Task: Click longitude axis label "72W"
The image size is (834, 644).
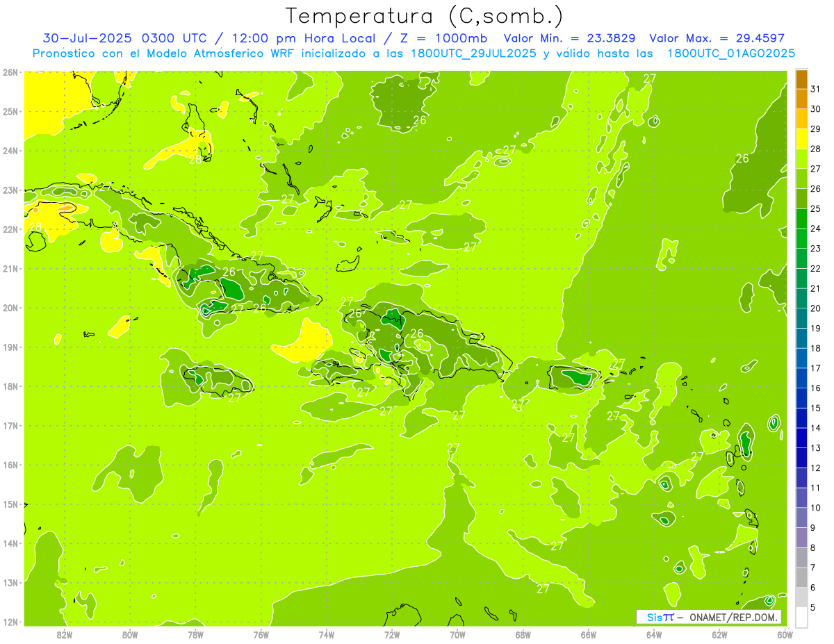Action: click(x=392, y=634)
